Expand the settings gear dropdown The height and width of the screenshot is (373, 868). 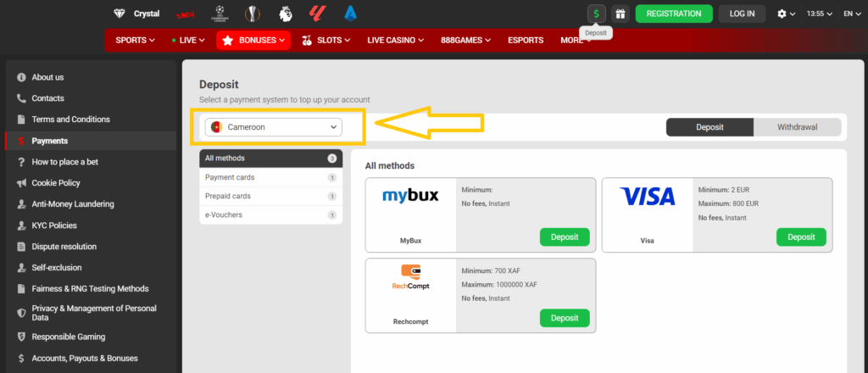point(787,14)
